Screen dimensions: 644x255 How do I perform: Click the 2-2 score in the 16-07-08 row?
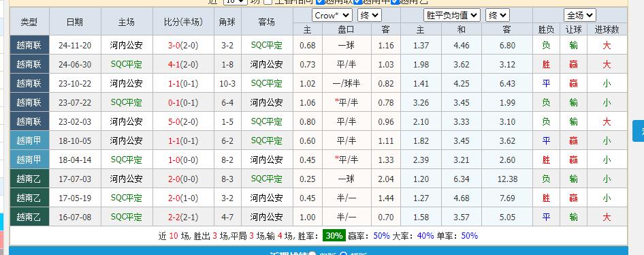(174, 217)
